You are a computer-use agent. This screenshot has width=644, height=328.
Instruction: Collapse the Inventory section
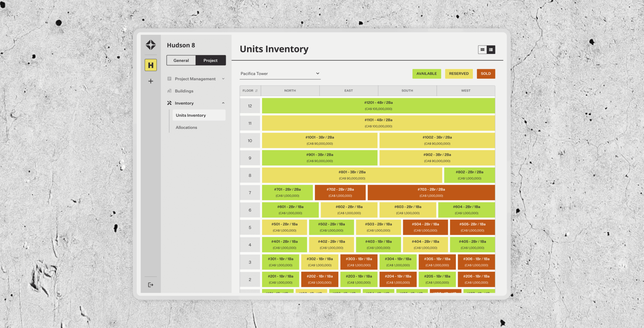(x=223, y=103)
